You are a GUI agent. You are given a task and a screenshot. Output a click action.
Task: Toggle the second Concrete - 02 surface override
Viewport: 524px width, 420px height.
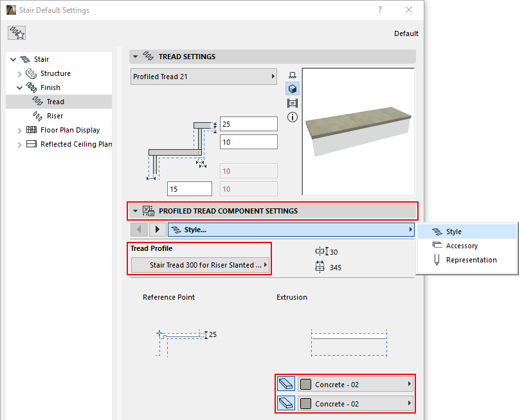pos(286,404)
